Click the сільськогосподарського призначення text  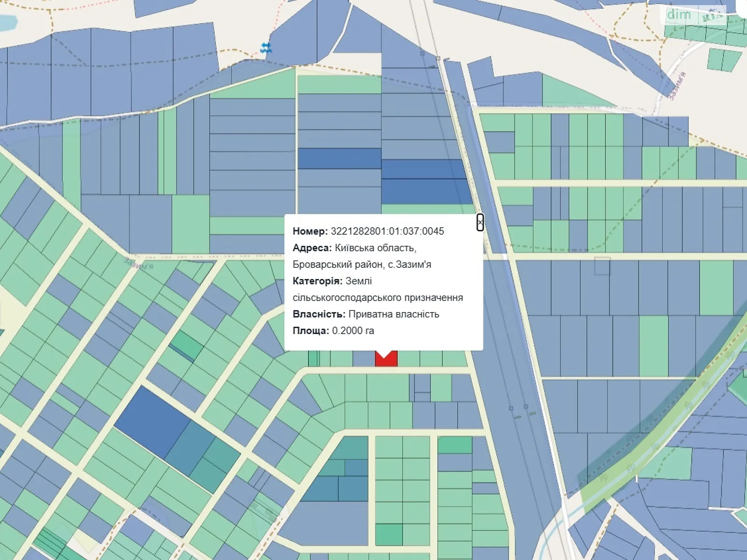pyautogui.click(x=377, y=298)
